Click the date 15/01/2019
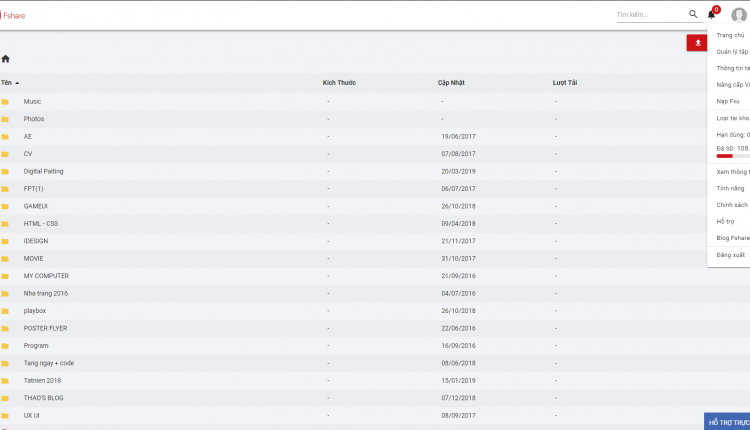 coord(458,380)
